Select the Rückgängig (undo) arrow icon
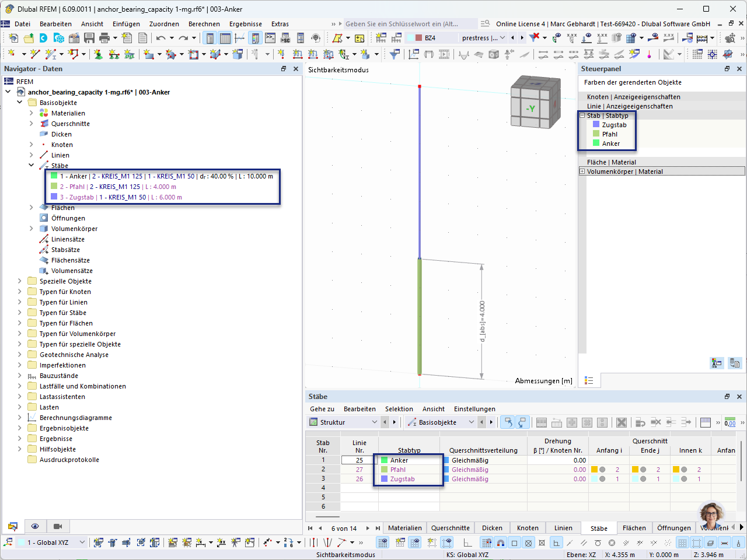Screen dimensions: 747x560 [160, 37]
